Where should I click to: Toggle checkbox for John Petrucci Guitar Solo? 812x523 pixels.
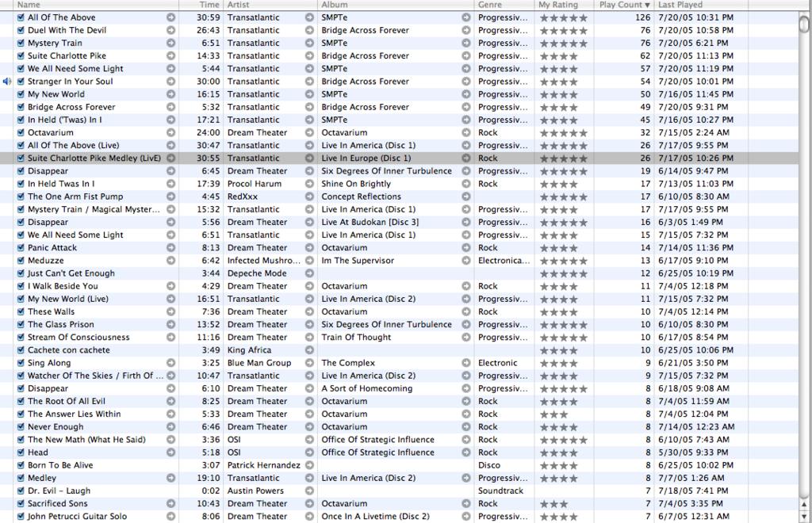point(21,517)
